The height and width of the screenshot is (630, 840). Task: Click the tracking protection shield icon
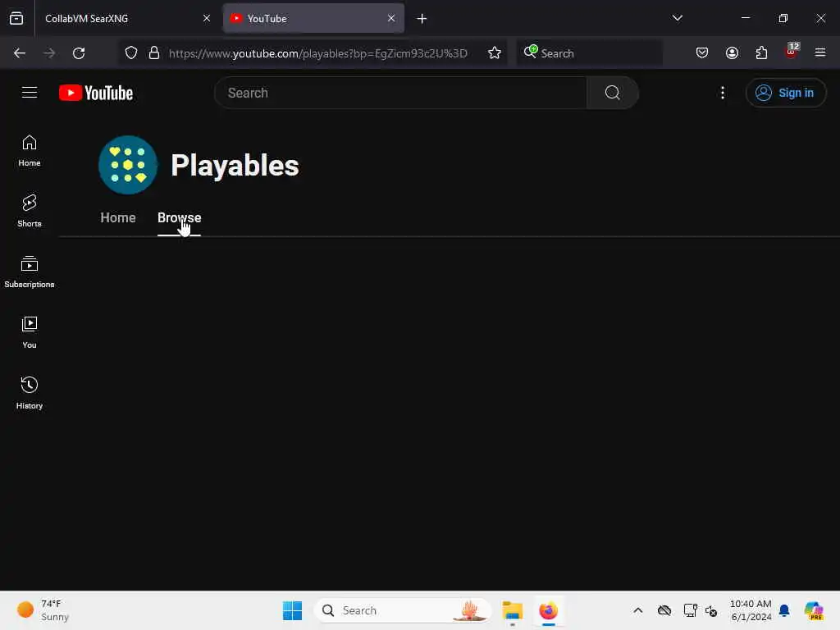click(x=131, y=53)
